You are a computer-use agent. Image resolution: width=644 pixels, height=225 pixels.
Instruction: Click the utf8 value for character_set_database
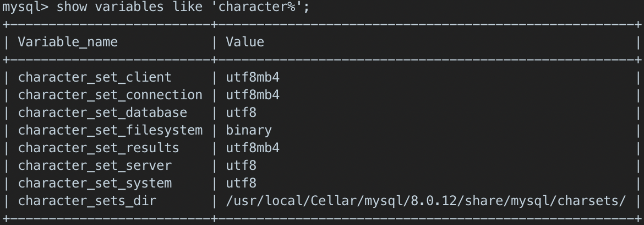[241, 113]
